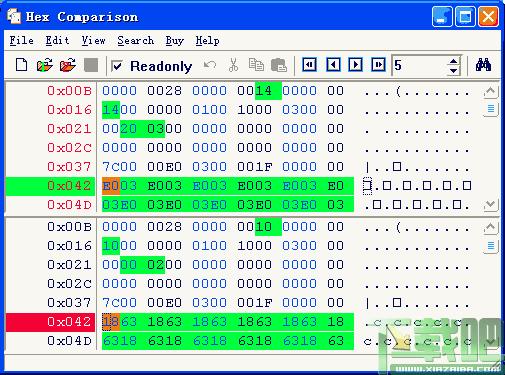Jump to first difference button
The image size is (505, 375).
pos(309,65)
